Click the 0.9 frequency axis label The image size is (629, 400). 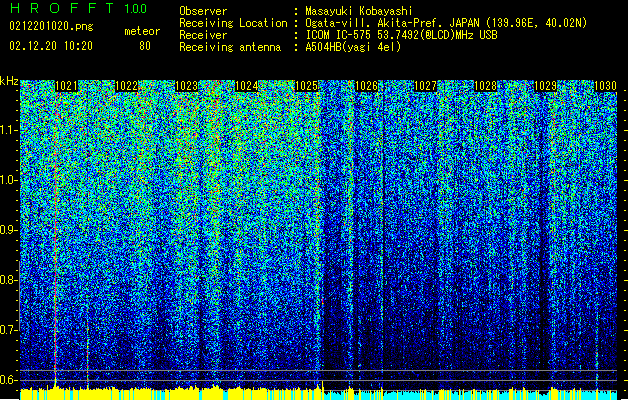pos(8,230)
